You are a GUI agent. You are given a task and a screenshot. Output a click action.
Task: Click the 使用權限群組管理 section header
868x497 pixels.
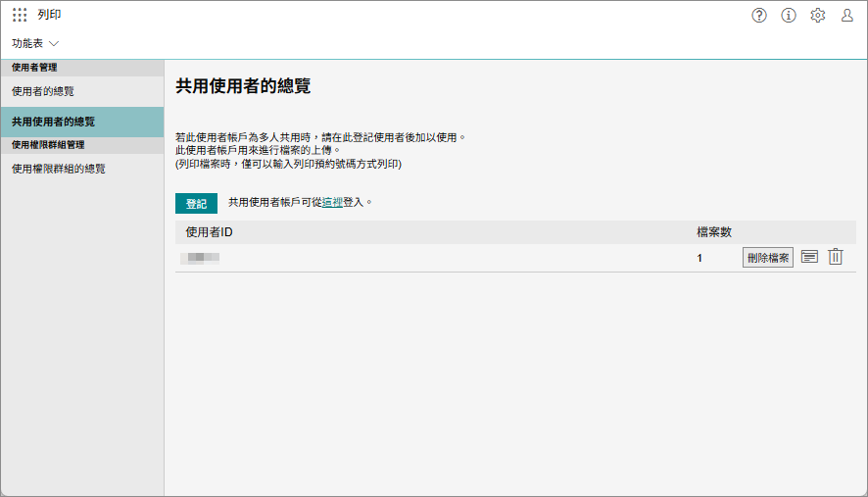48,145
